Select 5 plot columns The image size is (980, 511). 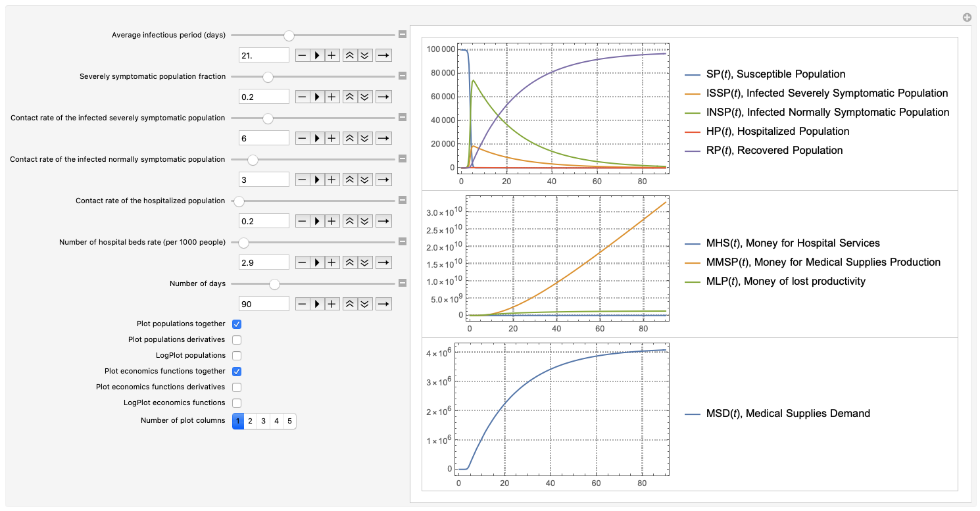(x=289, y=421)
